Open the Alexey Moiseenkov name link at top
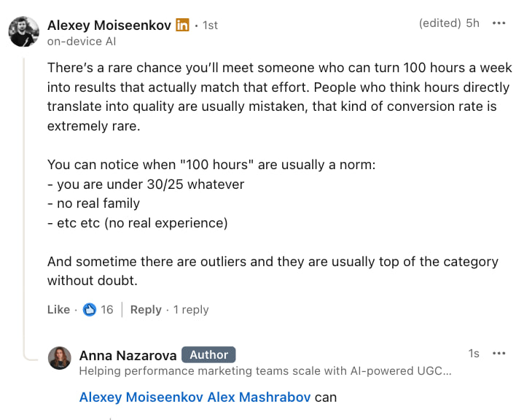The width and height of the screenshot is (516, 420). point(109,25)
